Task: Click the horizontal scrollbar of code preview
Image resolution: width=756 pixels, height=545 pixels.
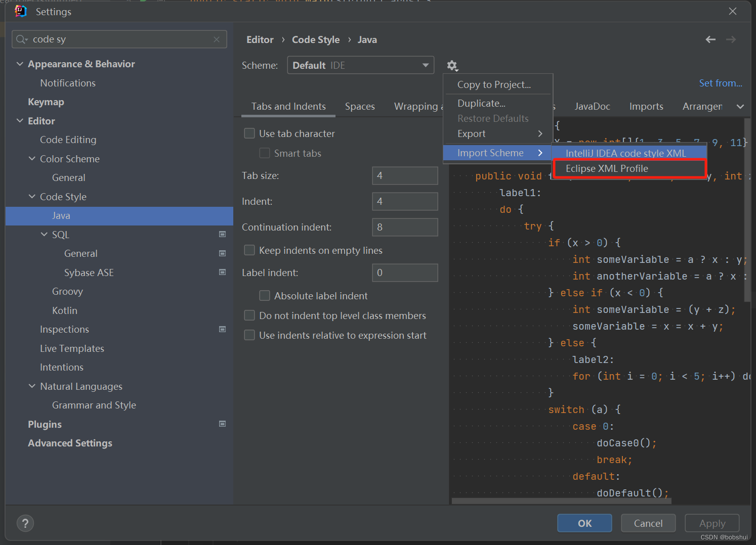Action: [x=561, y=501]
